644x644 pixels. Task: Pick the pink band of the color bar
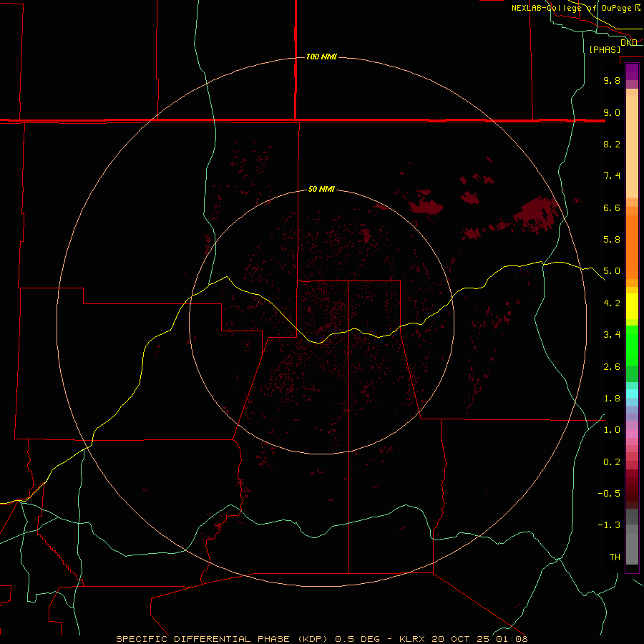coord(632,434)
